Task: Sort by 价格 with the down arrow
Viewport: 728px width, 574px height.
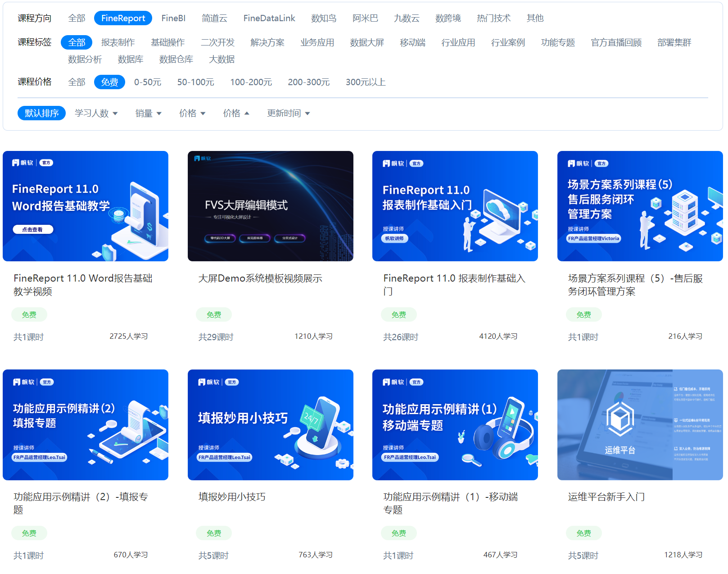Action: pos(192,113)
